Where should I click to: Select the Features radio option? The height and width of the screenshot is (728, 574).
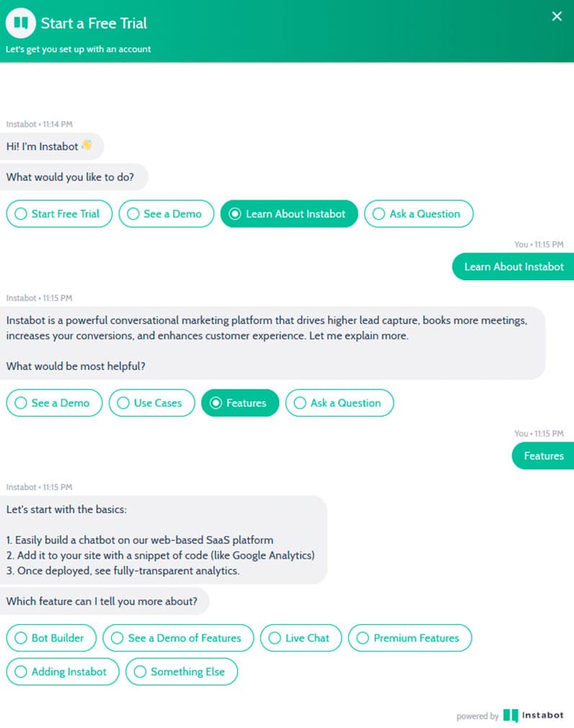[x=239, y=403]
